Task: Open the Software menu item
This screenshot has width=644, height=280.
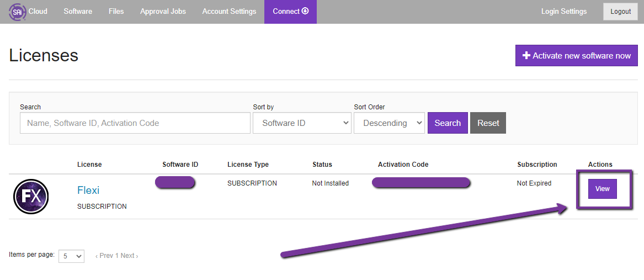Action: (x=78, y=12)
